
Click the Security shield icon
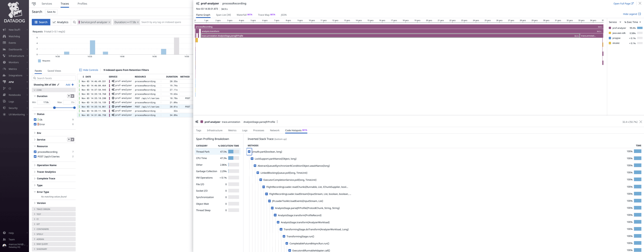click(x=4, y=108)
